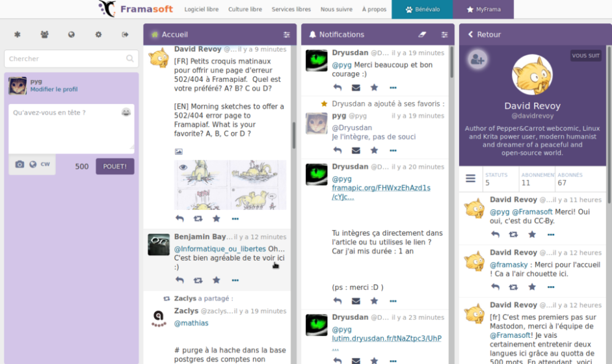
Task: Click the Modifier le profil link
Action: 54,89
